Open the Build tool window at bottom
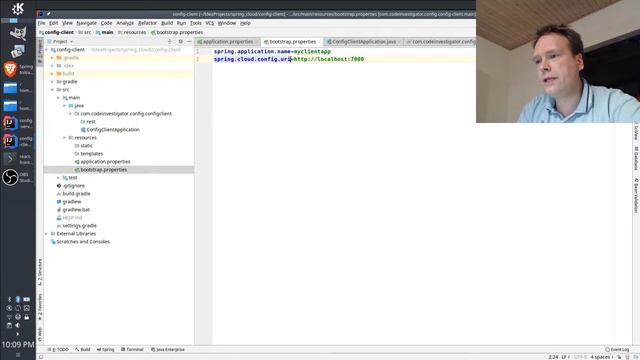Screen dimensions: 640x360 [82, 350]
